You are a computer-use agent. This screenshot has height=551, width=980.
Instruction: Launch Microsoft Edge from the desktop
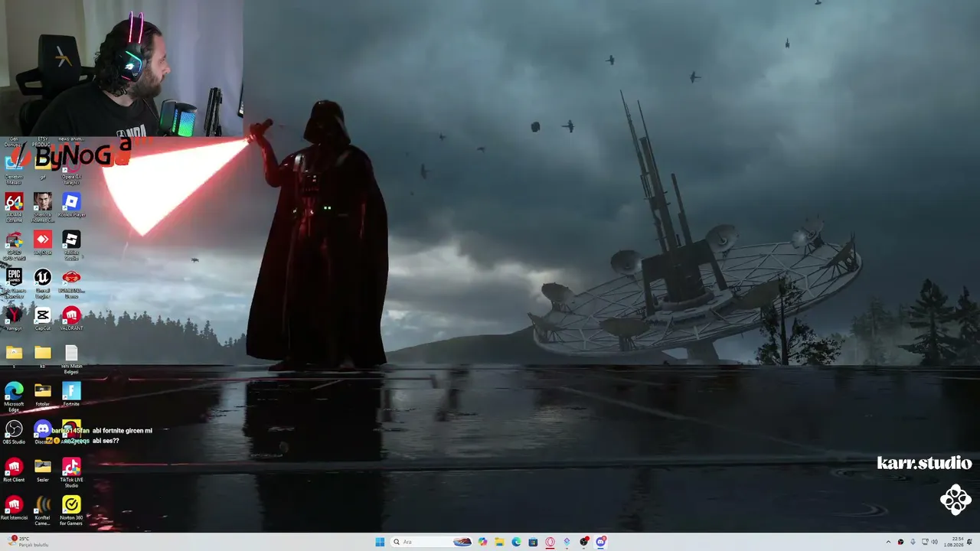pyautogui.click(x=14, y=396)
